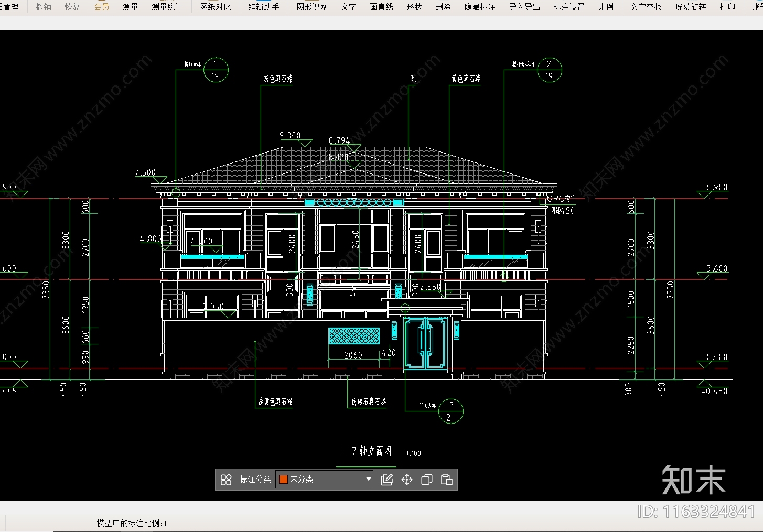Click the 2250 dimension text
The height and width of the screenshot is (532, 763).
pos(631,345)
